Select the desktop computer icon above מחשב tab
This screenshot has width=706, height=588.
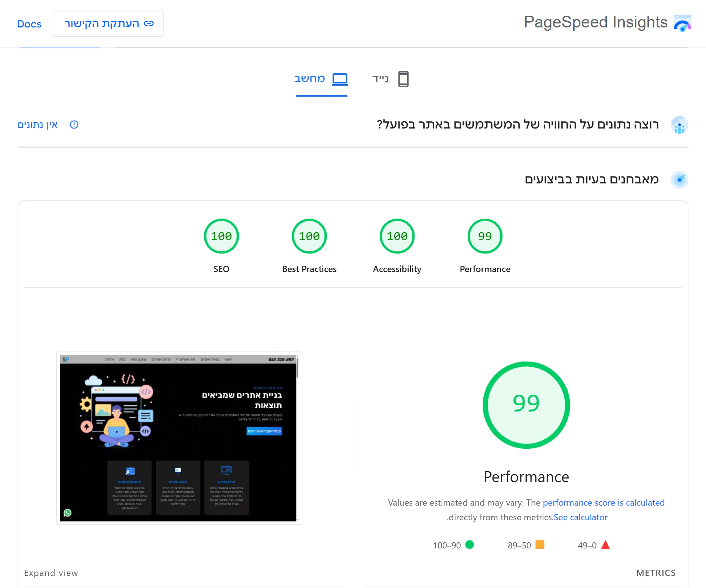pos(340,78)
